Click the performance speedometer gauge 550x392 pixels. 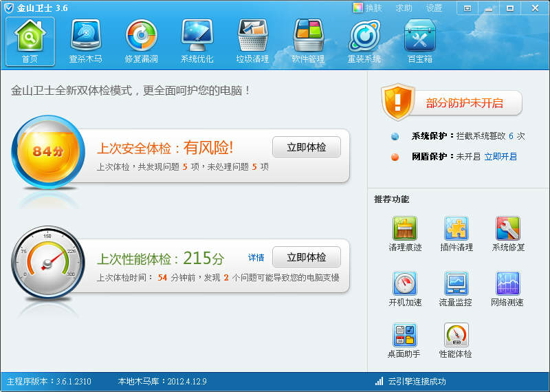pos(48,263)
